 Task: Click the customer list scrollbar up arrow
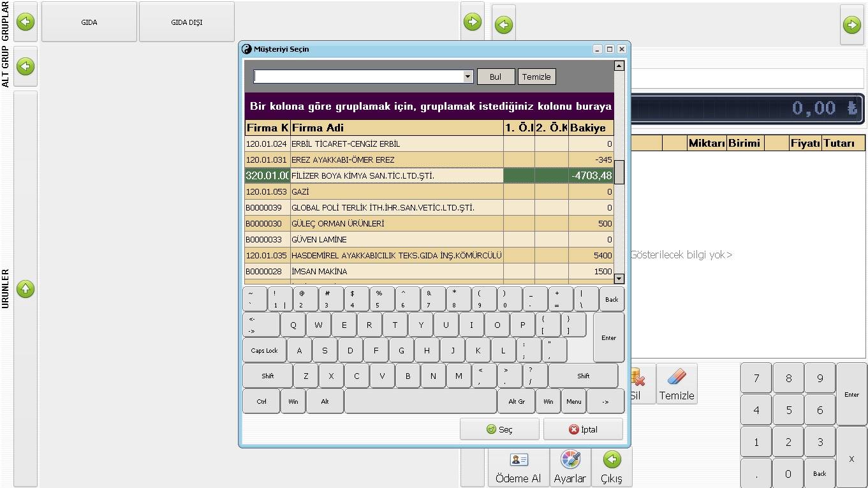tap(619, 66)
